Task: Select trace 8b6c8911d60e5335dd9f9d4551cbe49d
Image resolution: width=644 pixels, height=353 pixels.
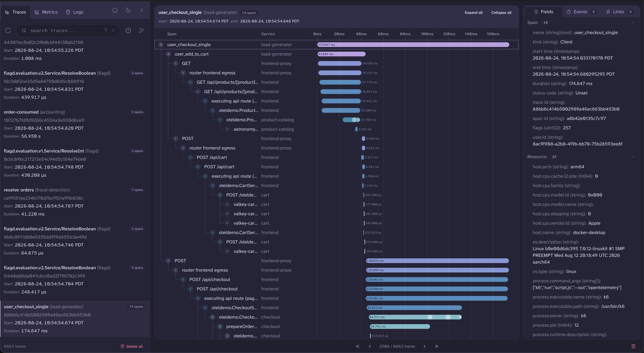Action: pos(75,241)
